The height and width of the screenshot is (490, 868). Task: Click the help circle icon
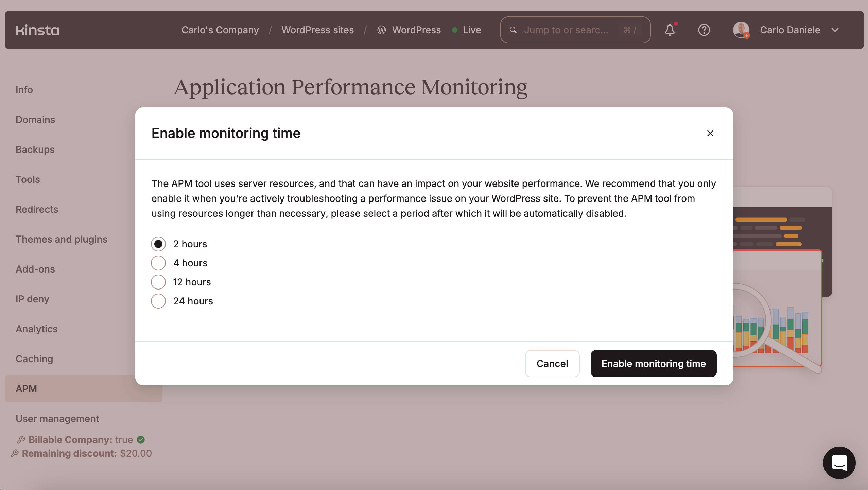click(704, 30)
